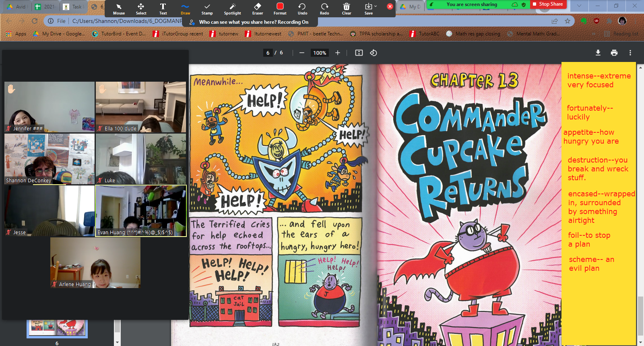Screen dimensions: 644x346
Task: Open the My Drive - Google bookmark
Action: pos(59,34)
